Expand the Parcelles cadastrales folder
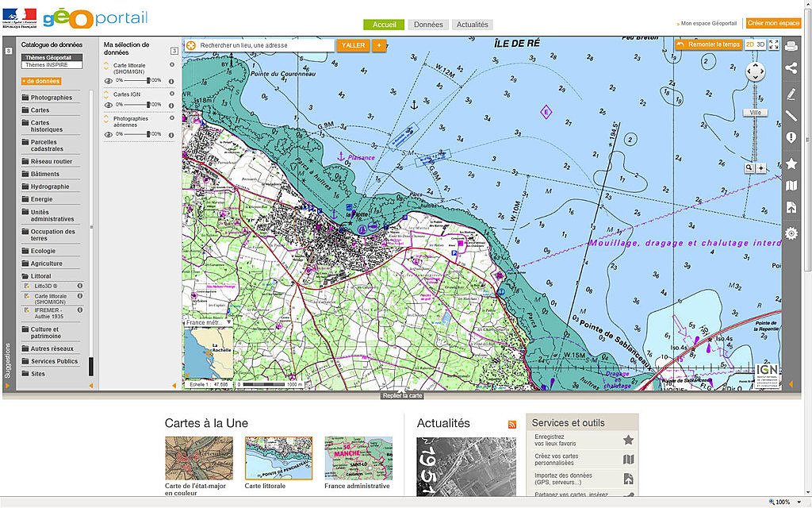The image size is (812, 508). click(51, 145)
